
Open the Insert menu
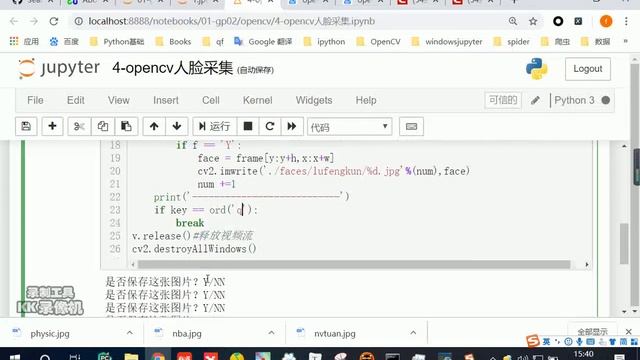tap(166, 100)
